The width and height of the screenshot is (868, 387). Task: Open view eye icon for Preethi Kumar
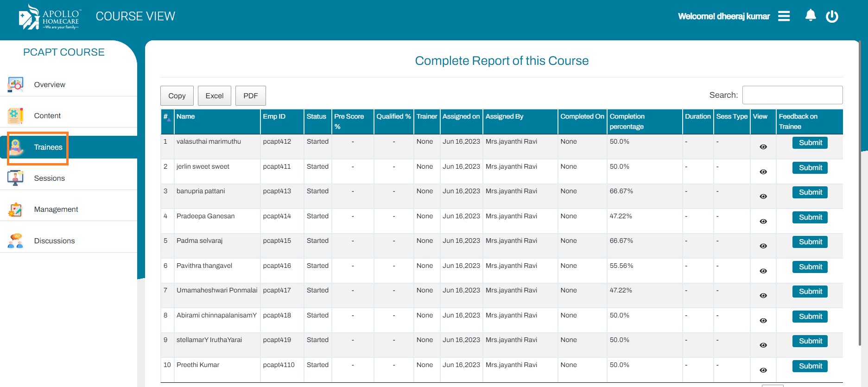[763, 370]
